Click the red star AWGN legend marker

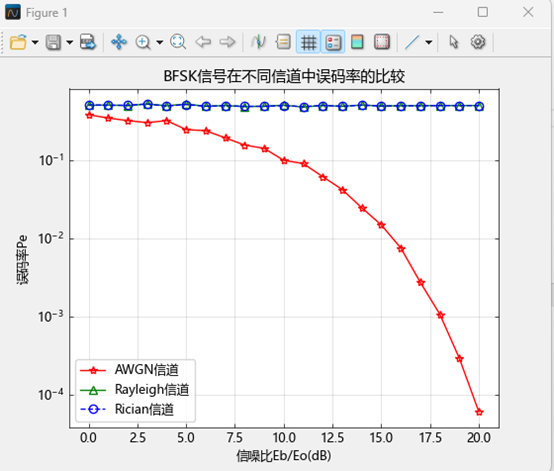click(93, 370)
